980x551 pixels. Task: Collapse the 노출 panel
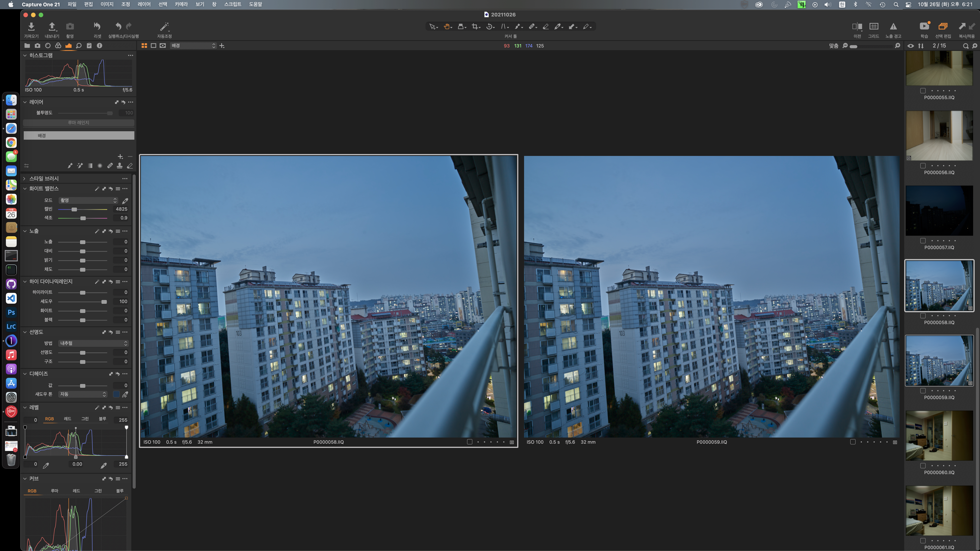coord(25,231)
